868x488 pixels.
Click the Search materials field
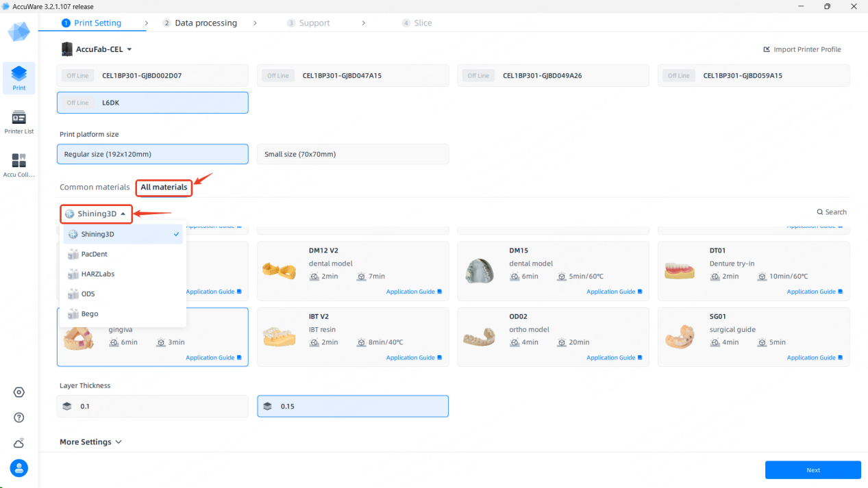(832, 212)
